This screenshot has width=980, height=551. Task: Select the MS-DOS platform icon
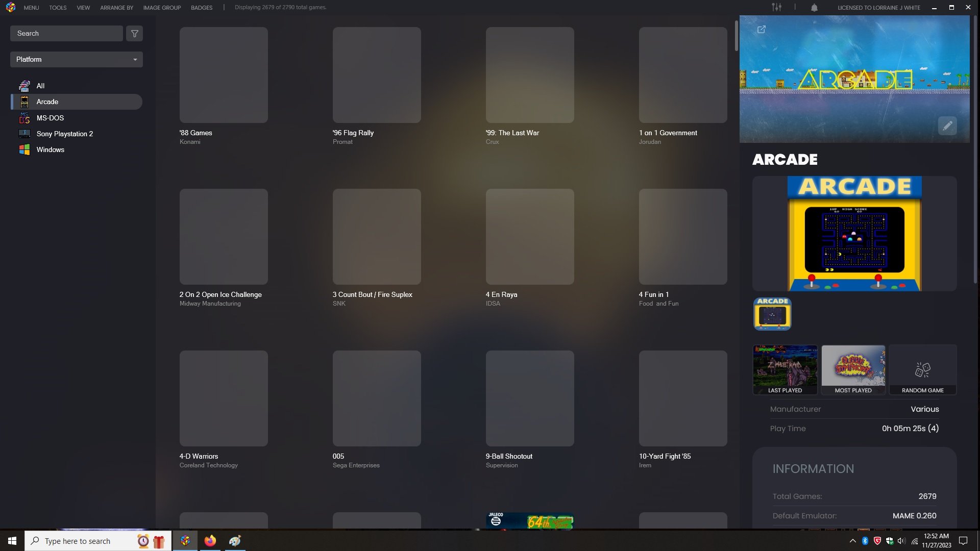pyautogui.click(x=24, y=118)
